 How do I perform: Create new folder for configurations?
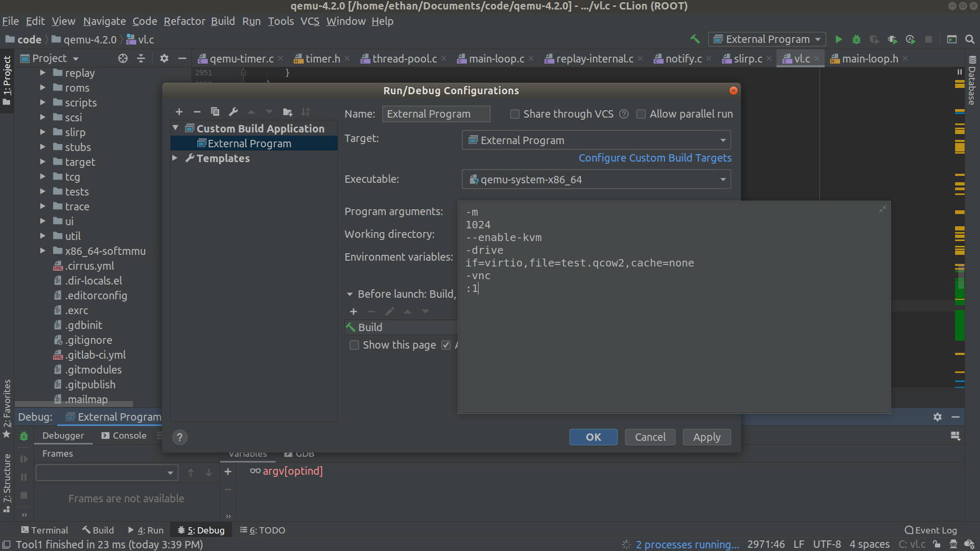click(288, 112)
